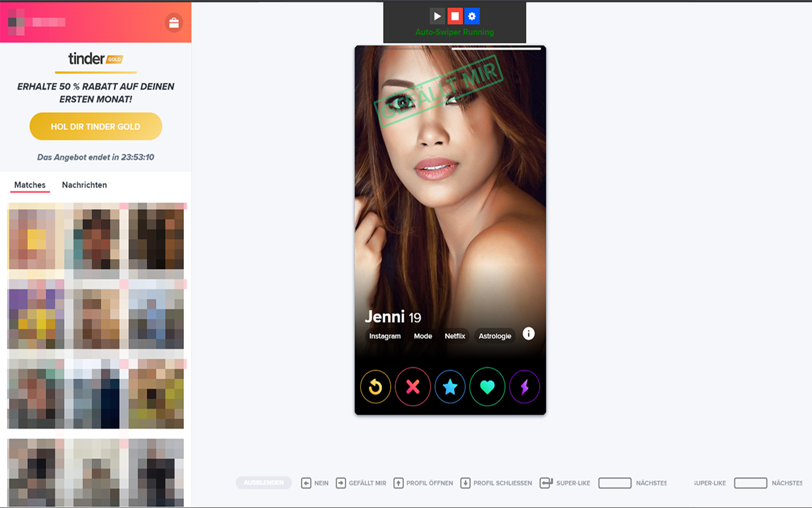
Task: Open Auto-Swiper settings gear icon
Action: click(x=471, y=17)
